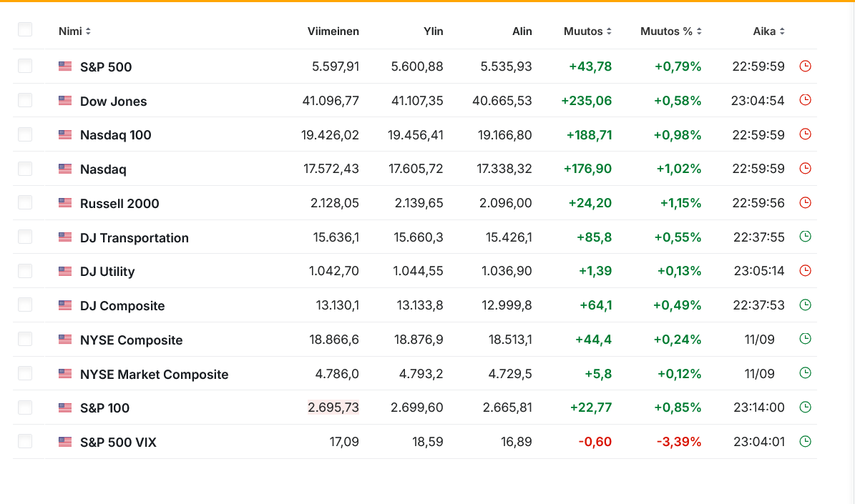Check the box for the Nasdaq row
The height and width of the screenshot is (504, 855).
pyautogui.click(x=25, y=169)
